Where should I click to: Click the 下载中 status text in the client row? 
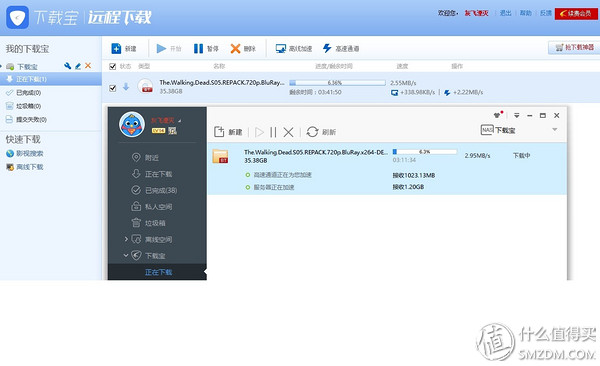click(x=521, y=155)
